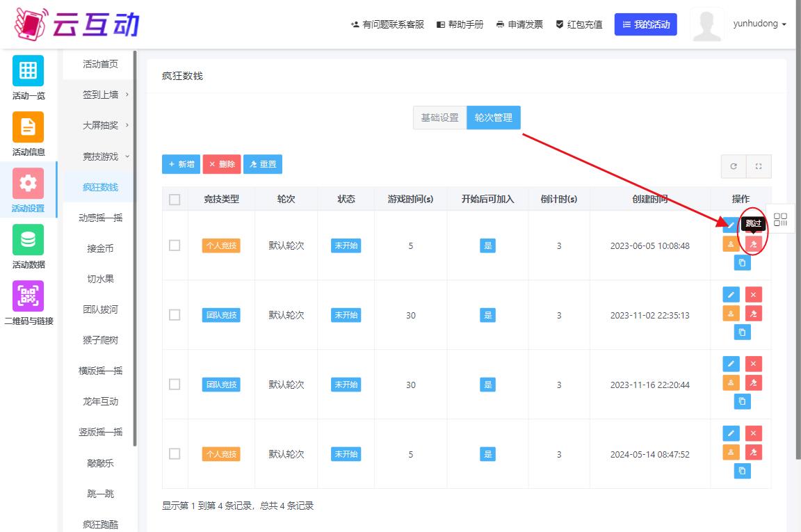Switch to the 基础设置 tab
Image resolution: width=801 pixels, height=532 pixels.
coord(440,118)
